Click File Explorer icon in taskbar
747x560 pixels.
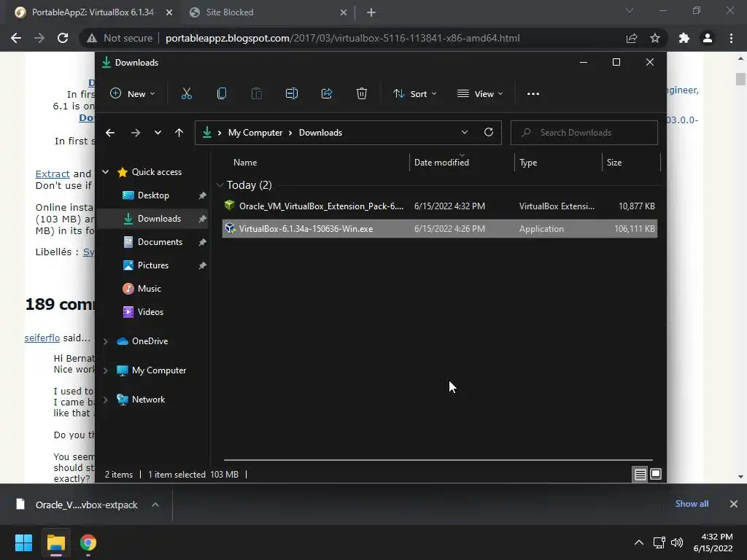point(55,542)
